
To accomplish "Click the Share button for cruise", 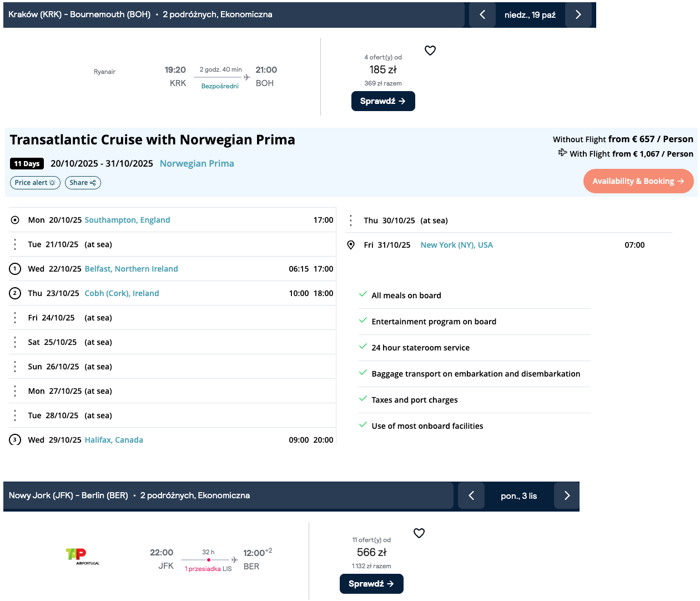I will [83, 183].
